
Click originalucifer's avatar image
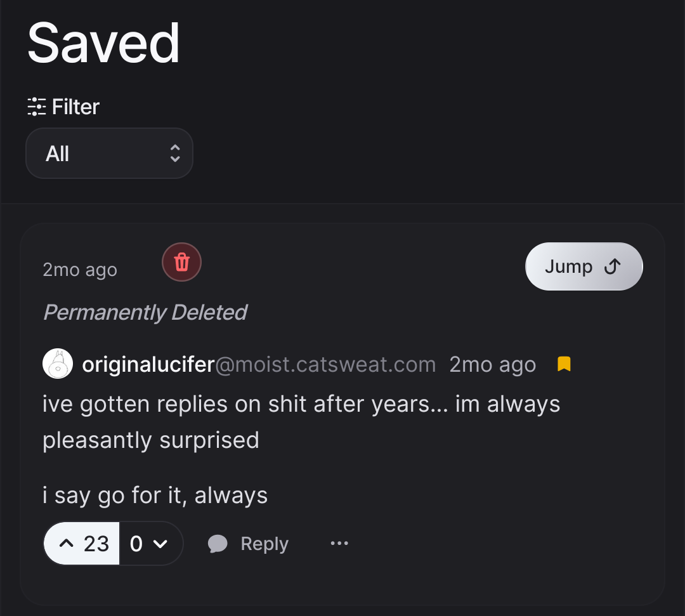57,364
